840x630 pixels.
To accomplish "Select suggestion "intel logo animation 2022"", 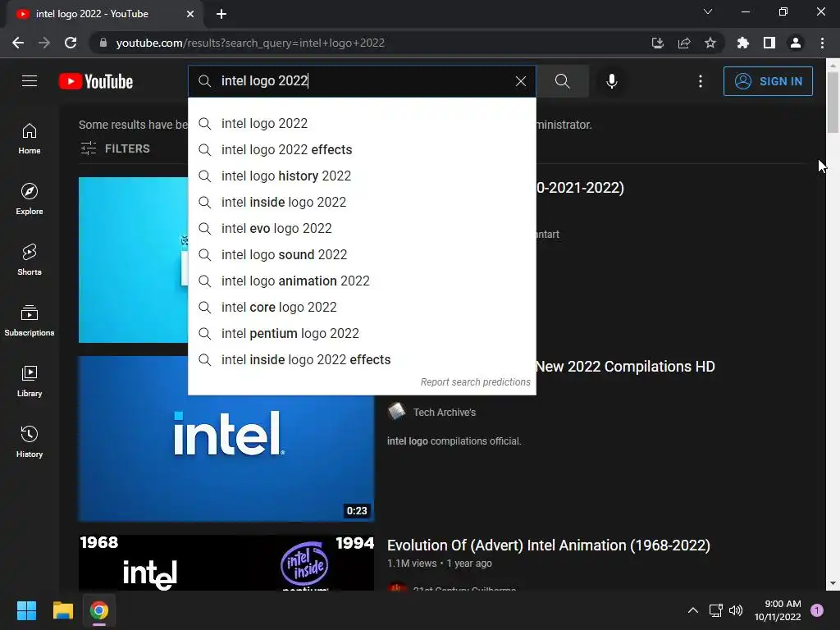I will pyautogui.click(x=362, y=281).
